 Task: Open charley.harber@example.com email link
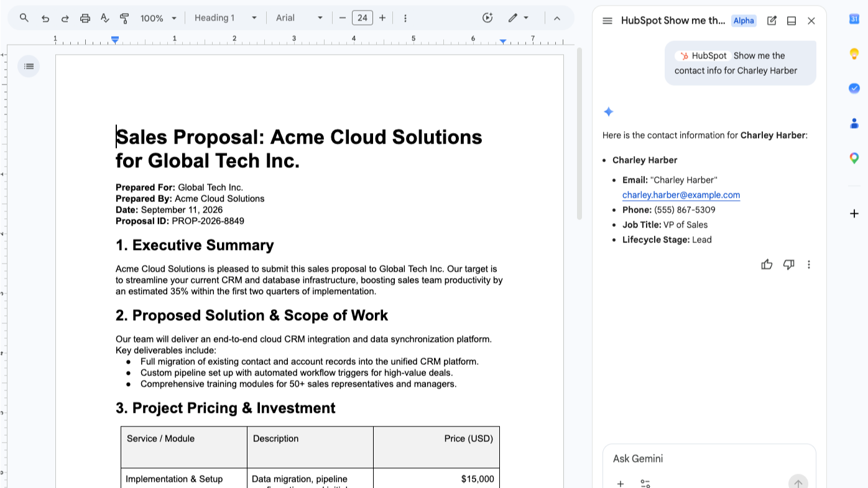(x=681, y=195)
